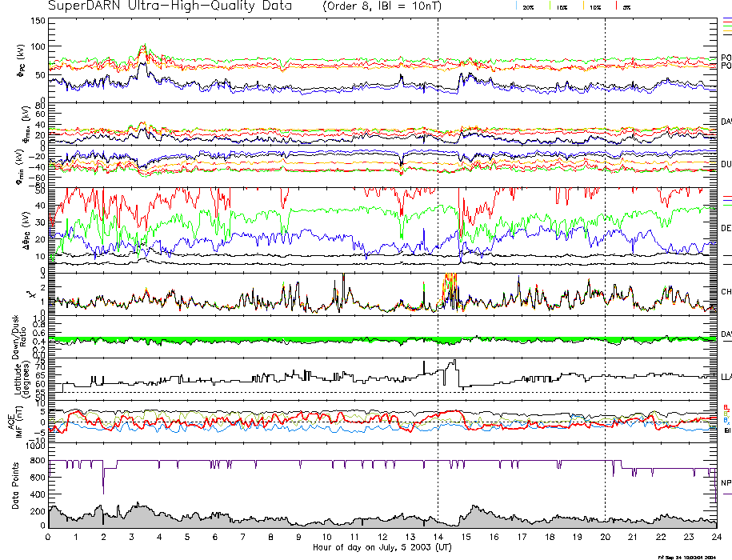Click the '10%' legend label

pyautogui.click(x=595, y=8)
